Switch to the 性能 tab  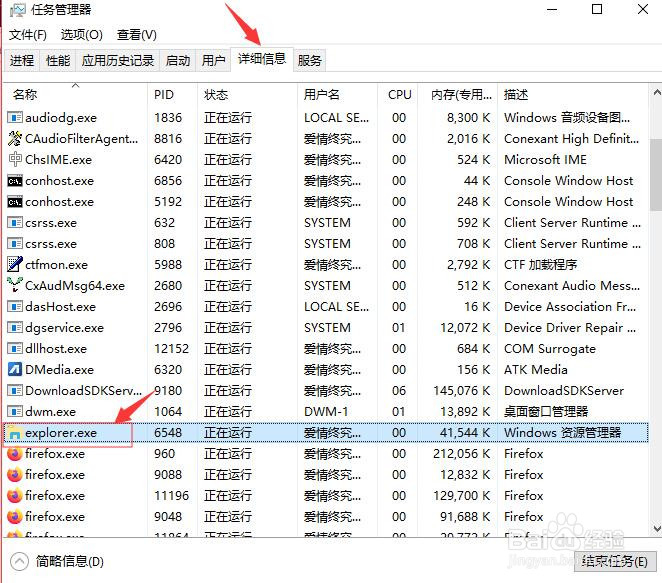(58, 60)
